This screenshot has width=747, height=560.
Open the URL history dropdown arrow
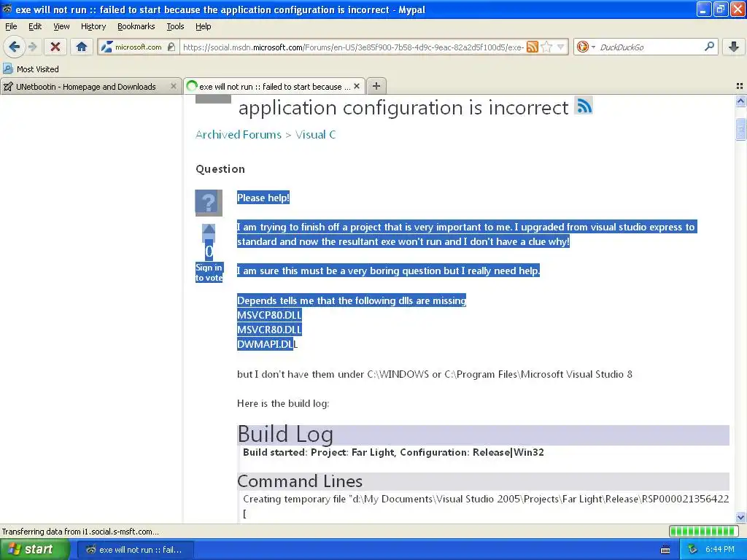click(x=561, y=47)
